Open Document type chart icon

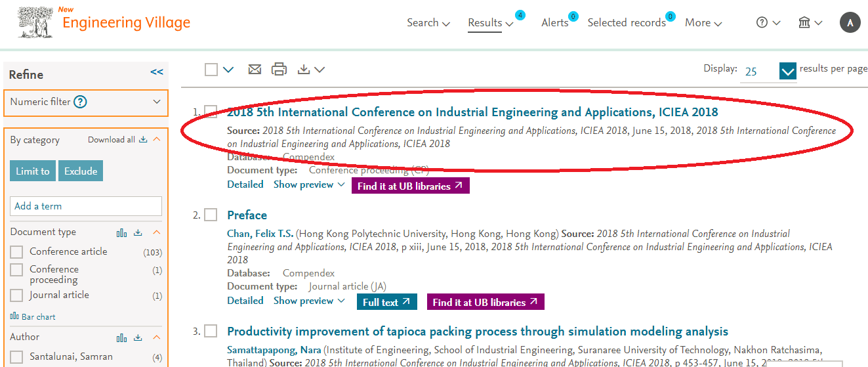coord(121,232)
